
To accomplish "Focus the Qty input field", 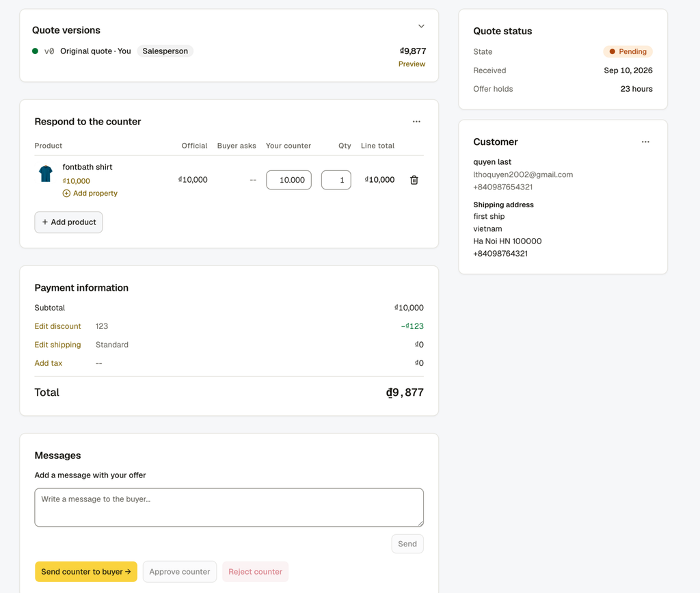I will tap(336, 180).
